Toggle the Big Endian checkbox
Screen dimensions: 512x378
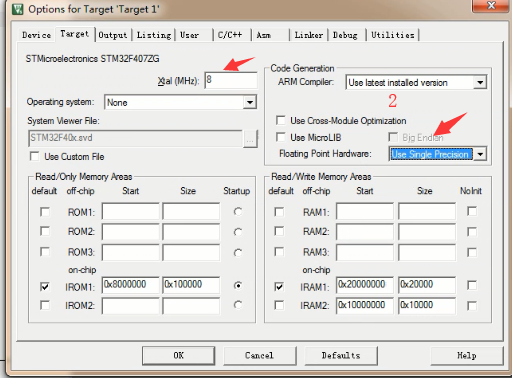[x=393, y=137]
